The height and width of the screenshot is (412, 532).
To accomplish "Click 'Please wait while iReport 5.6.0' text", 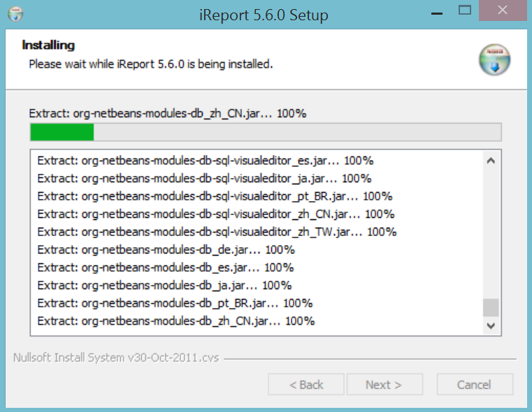I will pos(150,64).
